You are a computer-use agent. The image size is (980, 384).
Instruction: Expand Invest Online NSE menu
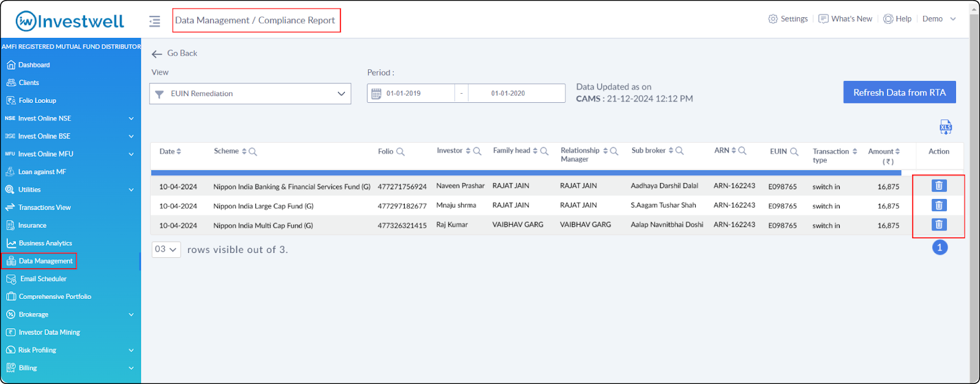pos(70,118)
